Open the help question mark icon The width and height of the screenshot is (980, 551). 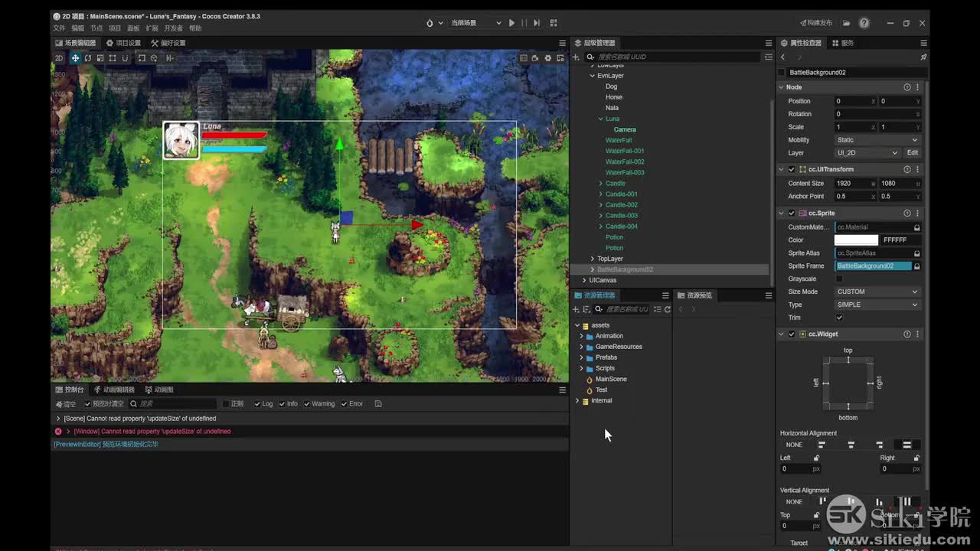pos(864,23)
